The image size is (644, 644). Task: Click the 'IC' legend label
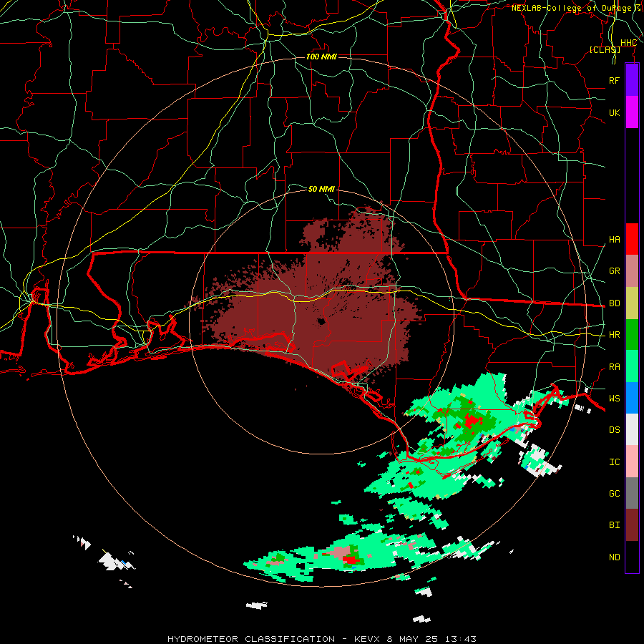pos(614,462)
